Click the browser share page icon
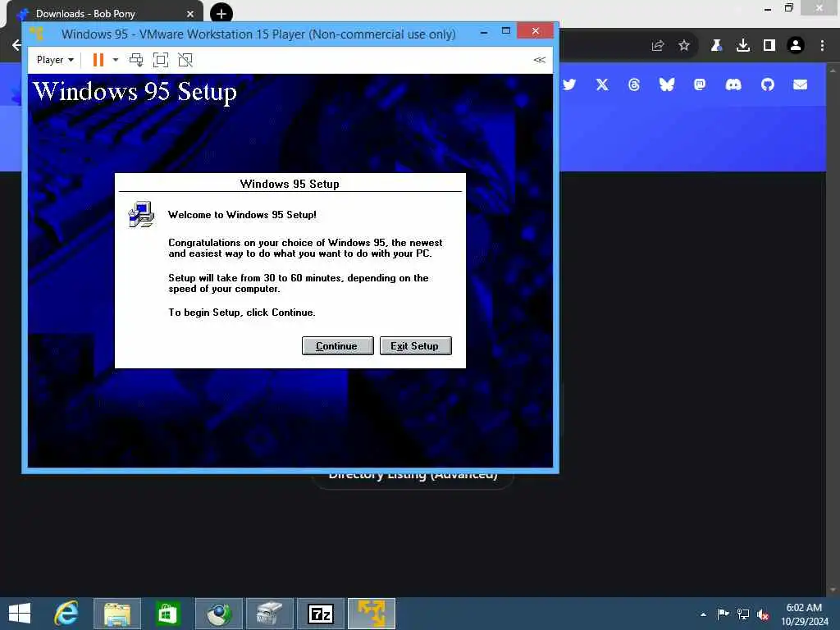This screenshot has height=630, width=840. [x=658, y=46]
